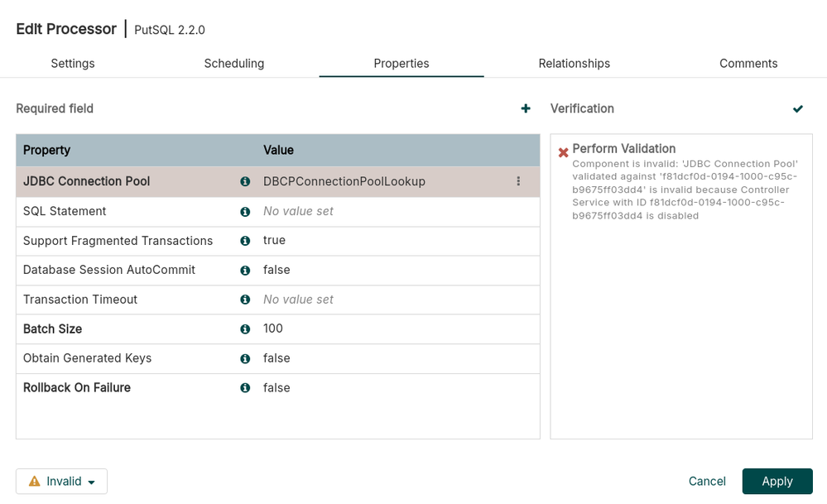Viewport: 827px width, 504px height.
Task: Cancel editing the PutSQL processor
Action: pyautogui.click(x=706, y=481)
